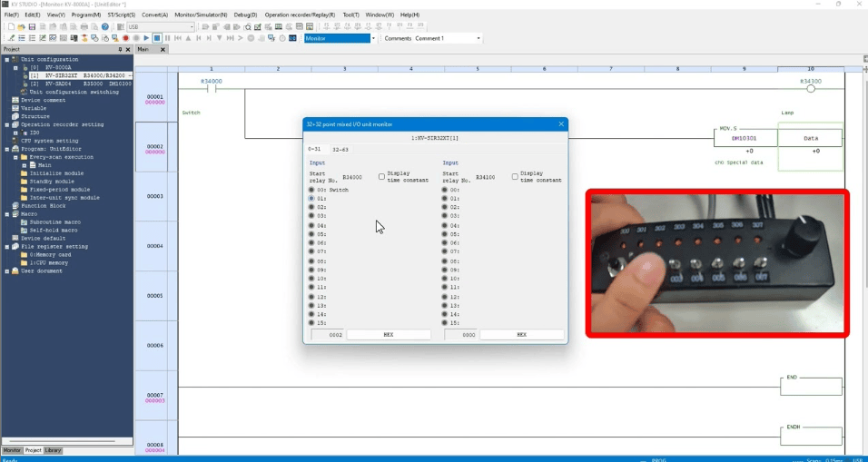This screenshot has height=462, width=868.
Task: Enable left Display time constant checkbox
Action: (381, 177)
